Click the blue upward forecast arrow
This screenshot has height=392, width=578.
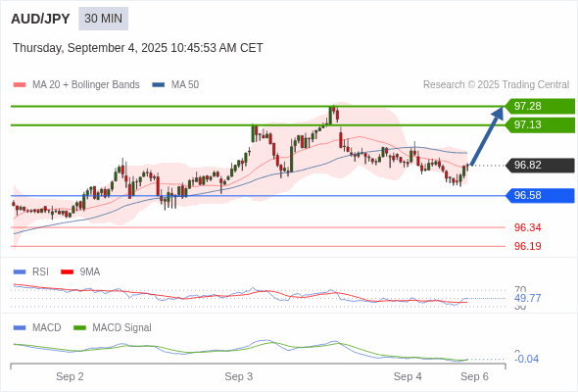[x=487, y=135]
